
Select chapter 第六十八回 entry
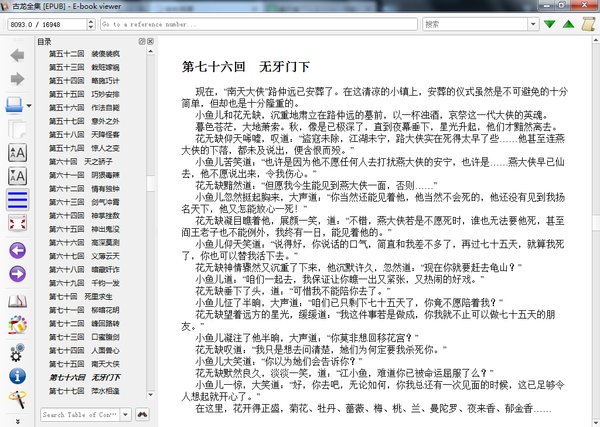84,270
